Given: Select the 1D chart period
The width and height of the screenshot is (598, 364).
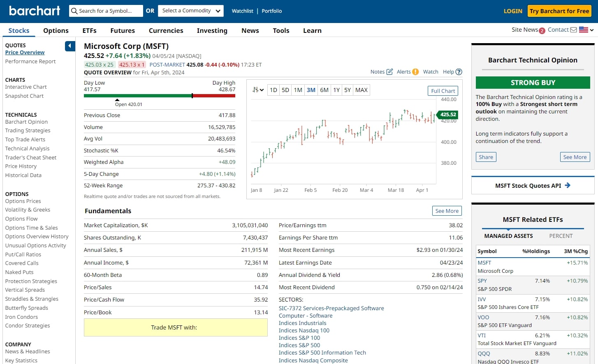Looking at the screenshot, I should [x=274, y=90].
